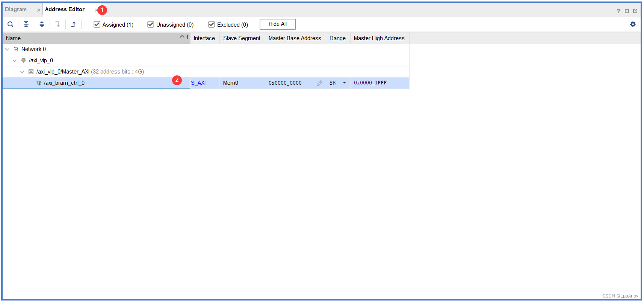Click the Mem0 slave segment cell

pos(231,83)
